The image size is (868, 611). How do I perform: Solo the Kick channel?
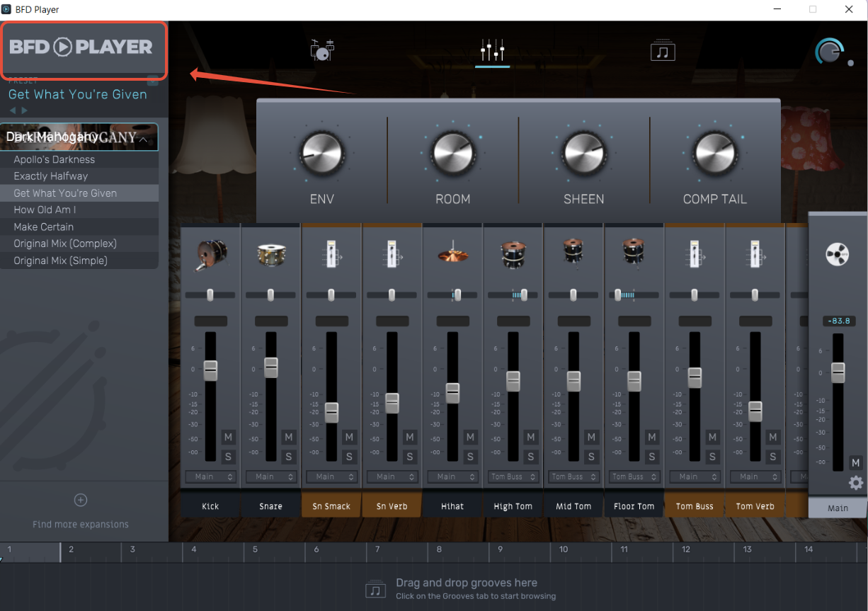(x=229, y=457)
